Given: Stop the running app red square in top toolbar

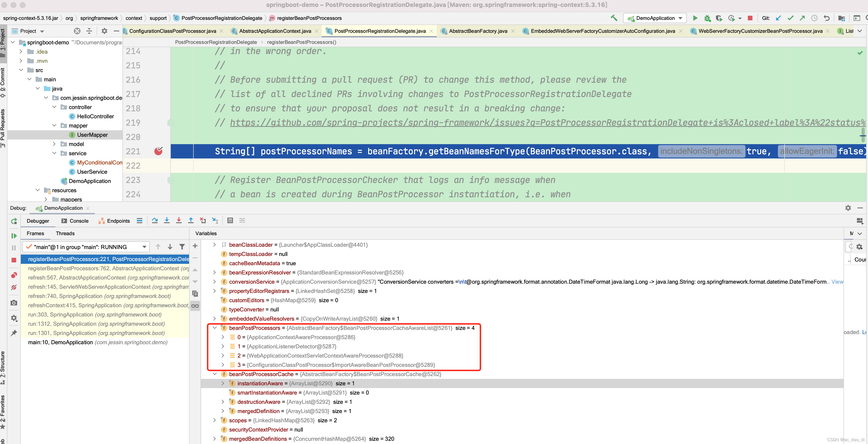Looking at the screenshot, I should (750, 18).
